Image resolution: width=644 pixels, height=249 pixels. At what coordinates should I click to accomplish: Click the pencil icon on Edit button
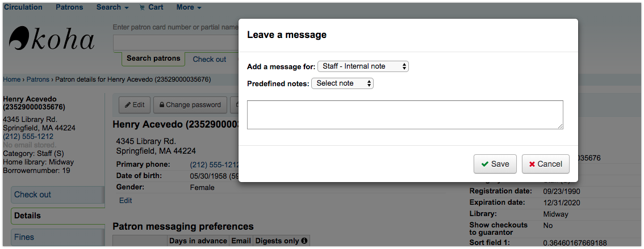coord(127,105)
